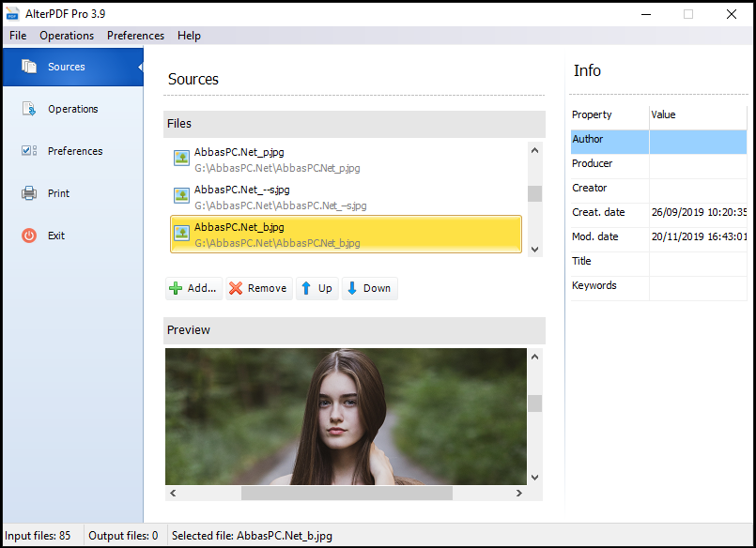Image resolution: width=756 pixels, height=548 pixels.
Task: Click the Up button label
Action: click(325, 288)
